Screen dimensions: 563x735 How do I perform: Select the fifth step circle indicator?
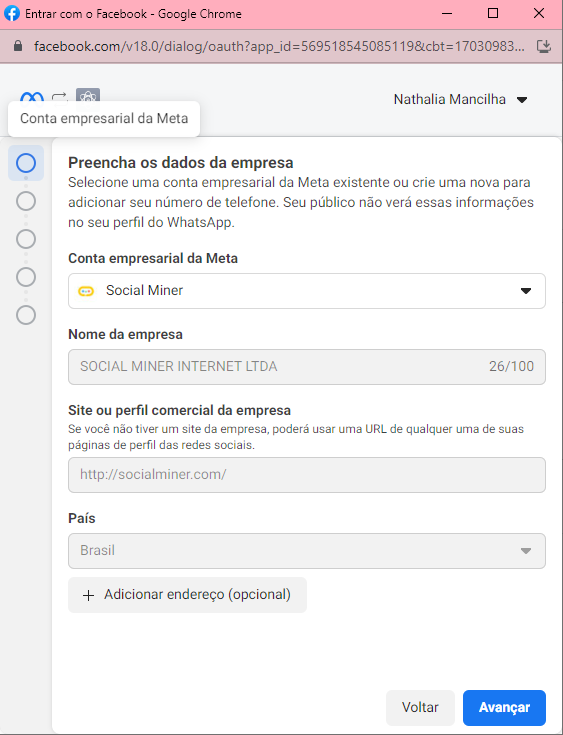coord(26,315)
